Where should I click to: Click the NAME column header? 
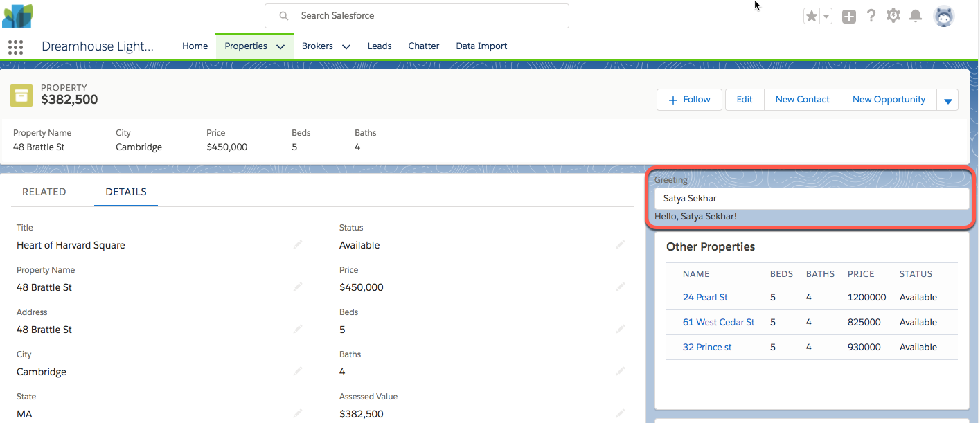click(x=696, y=274)
